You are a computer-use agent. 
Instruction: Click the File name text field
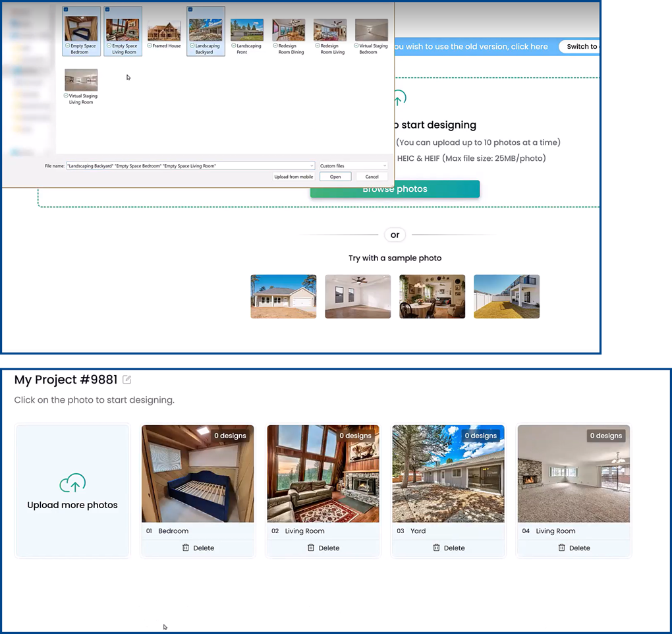point(184,166)
